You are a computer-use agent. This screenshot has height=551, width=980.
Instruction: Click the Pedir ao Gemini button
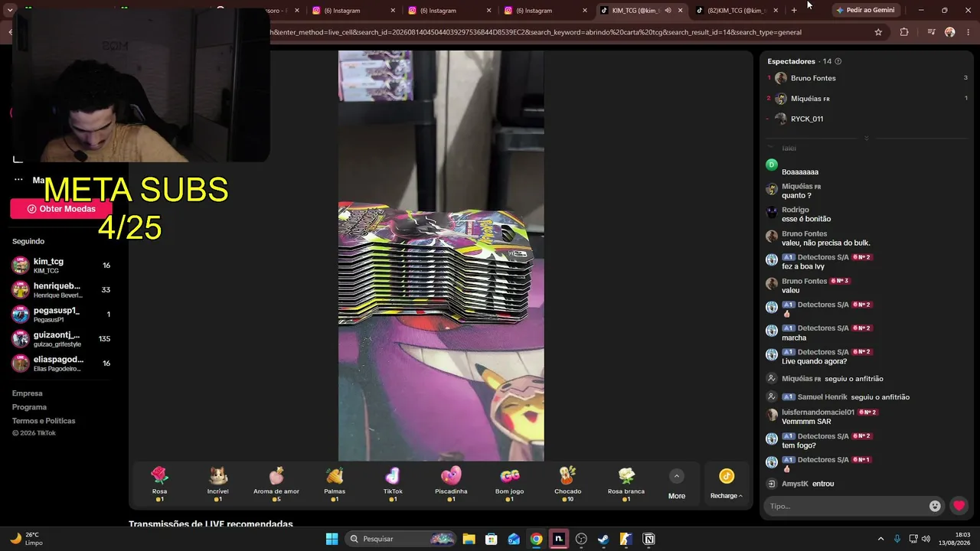865,10
